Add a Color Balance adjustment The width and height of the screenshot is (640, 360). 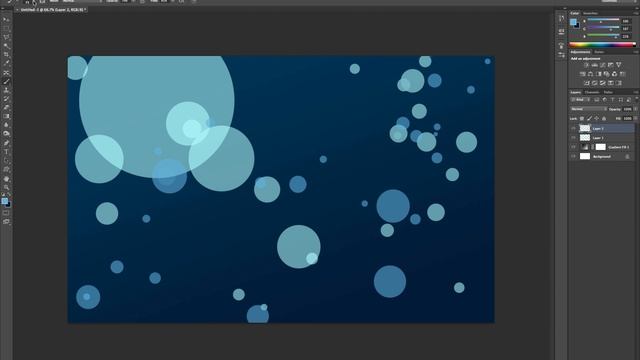click(591, 74)
